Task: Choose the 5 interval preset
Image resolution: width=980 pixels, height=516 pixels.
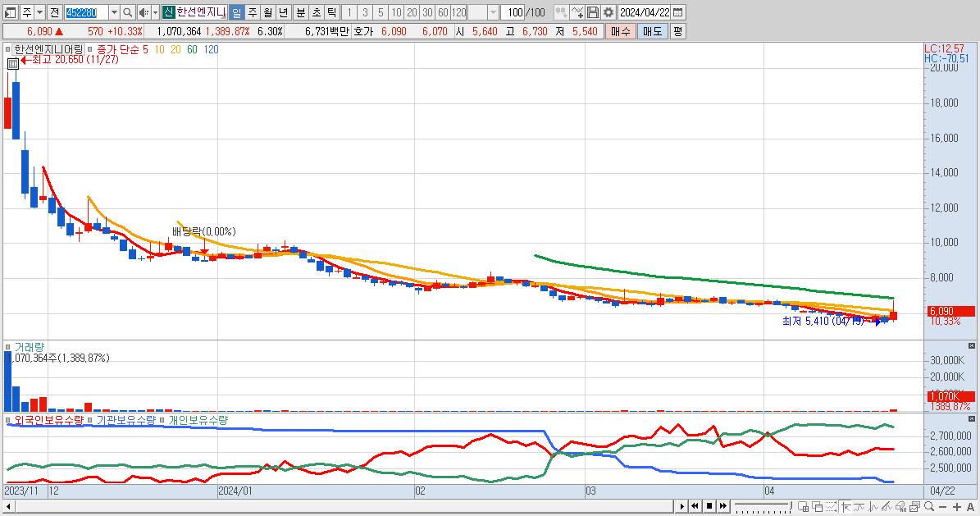Action: pos(381,11)
